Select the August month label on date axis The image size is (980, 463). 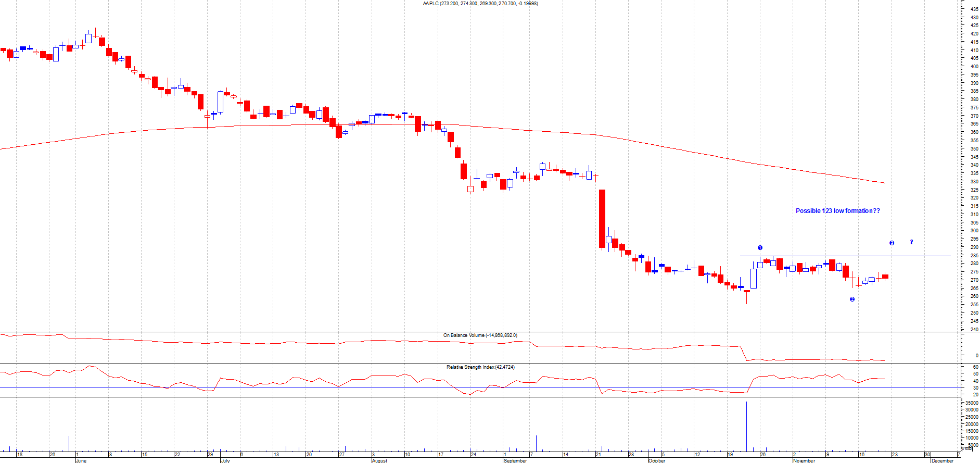click(x=379, y=460)
